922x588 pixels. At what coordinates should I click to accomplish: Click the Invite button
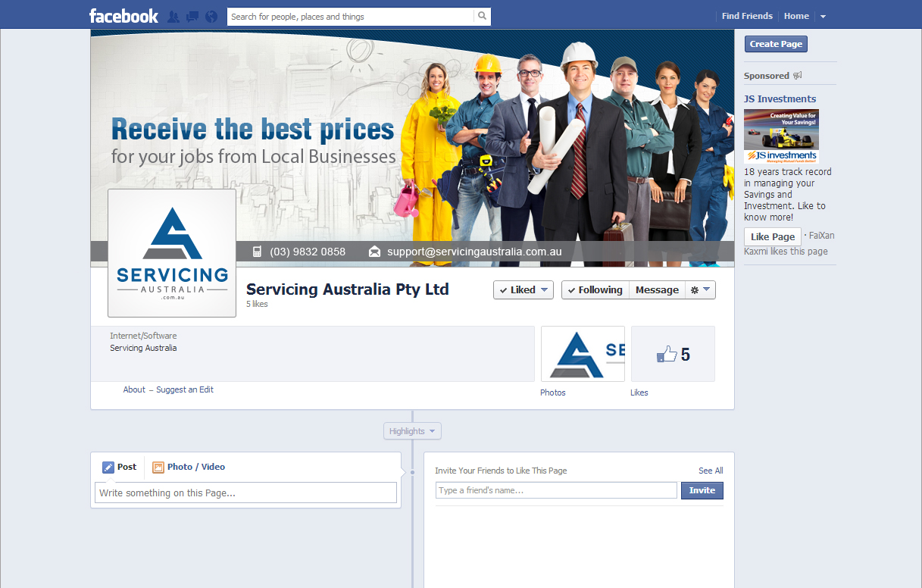702,490
